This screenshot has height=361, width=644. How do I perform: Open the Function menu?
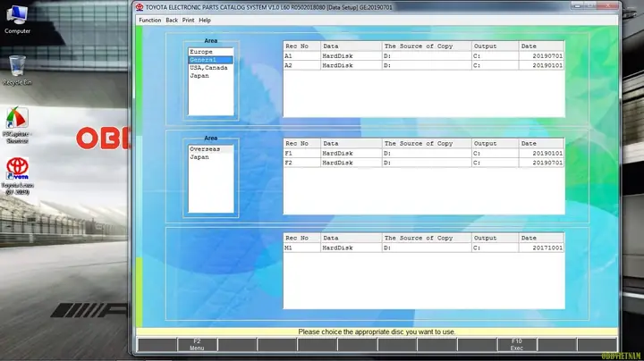(x=150, y=20)
